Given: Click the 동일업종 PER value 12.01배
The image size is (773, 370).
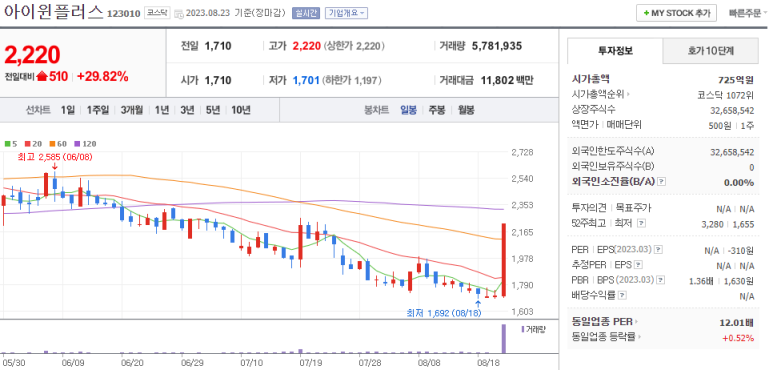Looking at the screenshot, I should pyautogui.click(x=737, y=323).
